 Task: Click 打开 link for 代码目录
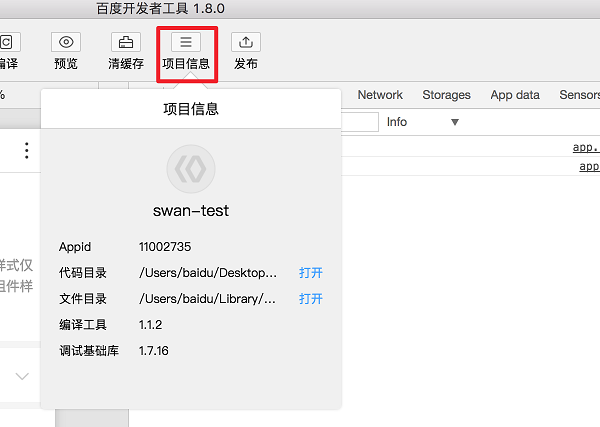click(x=311, y=273)
